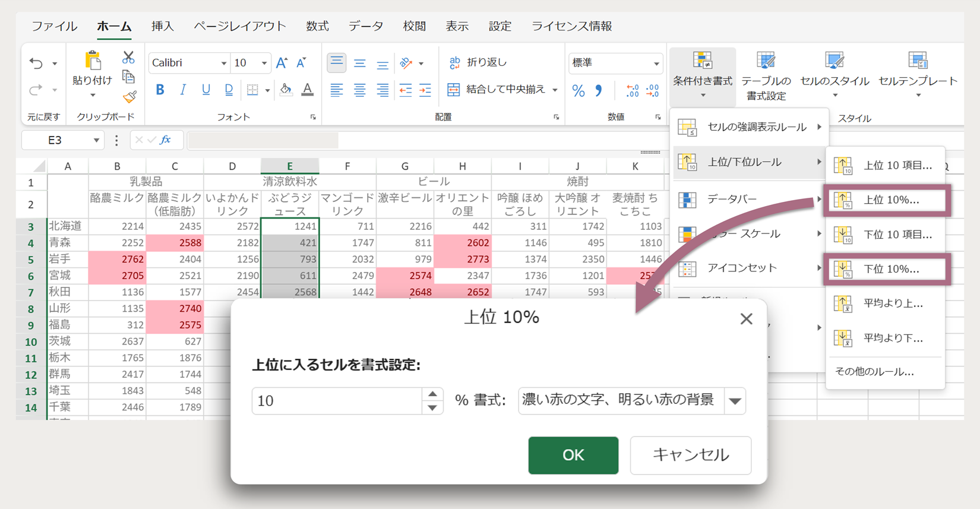Confirm with the OK button
The width and height of the screenshot is (980, 509).
click(573, 455)
